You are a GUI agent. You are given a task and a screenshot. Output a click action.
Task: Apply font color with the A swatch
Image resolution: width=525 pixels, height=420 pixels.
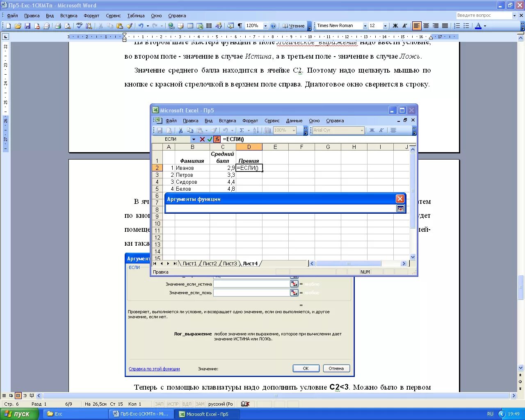pyautogui.click(x=478, y=26)
